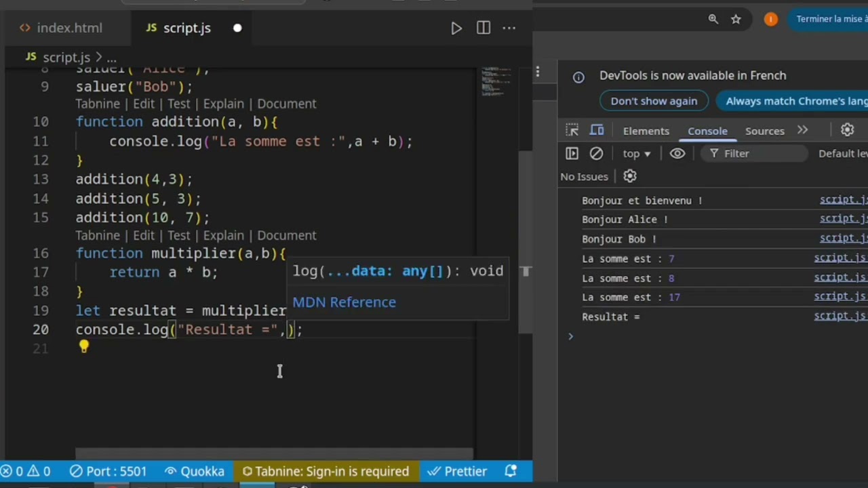Image resolution: width=868 pixels, height=488 pixels.
Task: Click the DevTools drag handle dots
Action: click(x=538, y=71)
